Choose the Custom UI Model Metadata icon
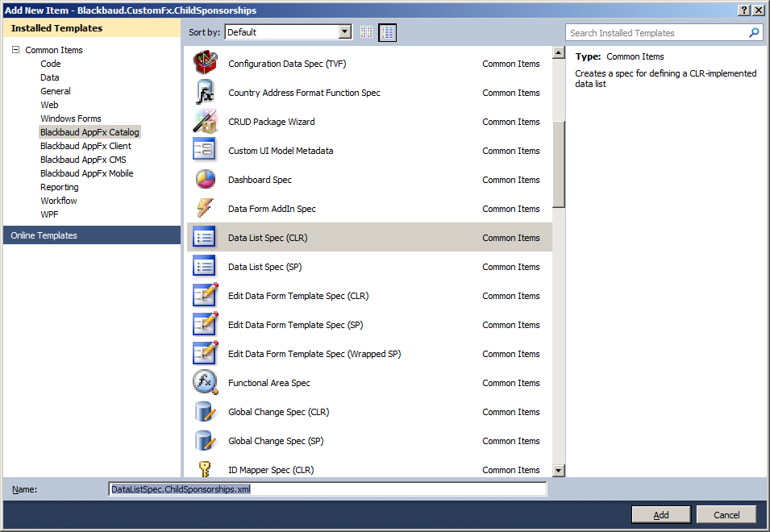Screen dimensions: 770x532 (x=204, y=150)
